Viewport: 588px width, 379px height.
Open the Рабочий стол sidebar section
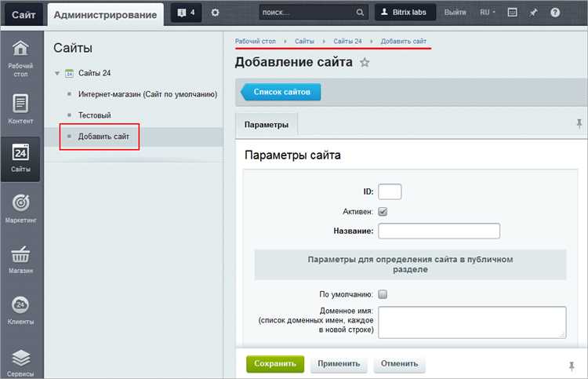[x=20, y=58]
